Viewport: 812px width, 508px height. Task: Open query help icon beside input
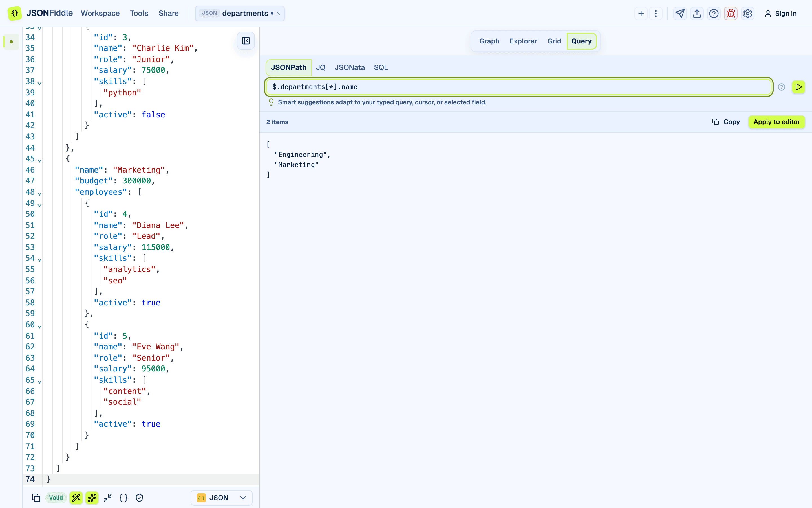click(x=782, y=87)
